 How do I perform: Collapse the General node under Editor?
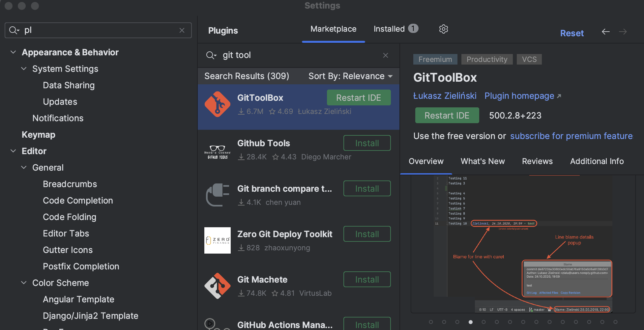24,167
